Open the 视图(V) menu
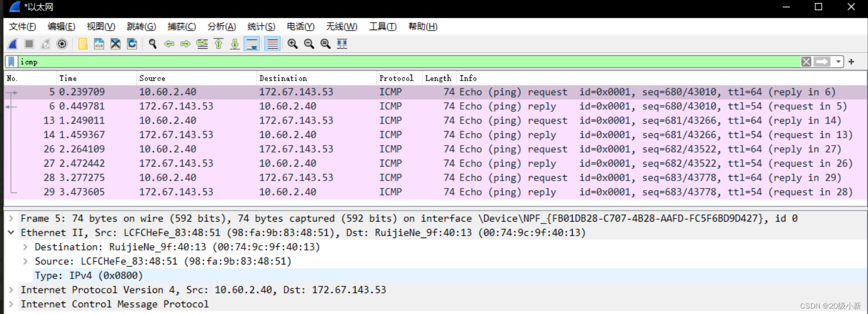Viewport: 868px width, 314px height. tap(101, 26)
